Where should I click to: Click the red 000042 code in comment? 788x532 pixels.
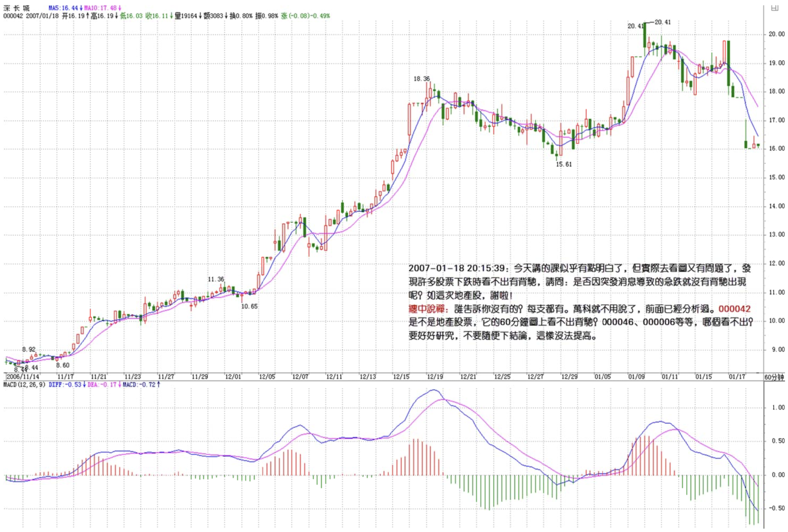(734, 309)
